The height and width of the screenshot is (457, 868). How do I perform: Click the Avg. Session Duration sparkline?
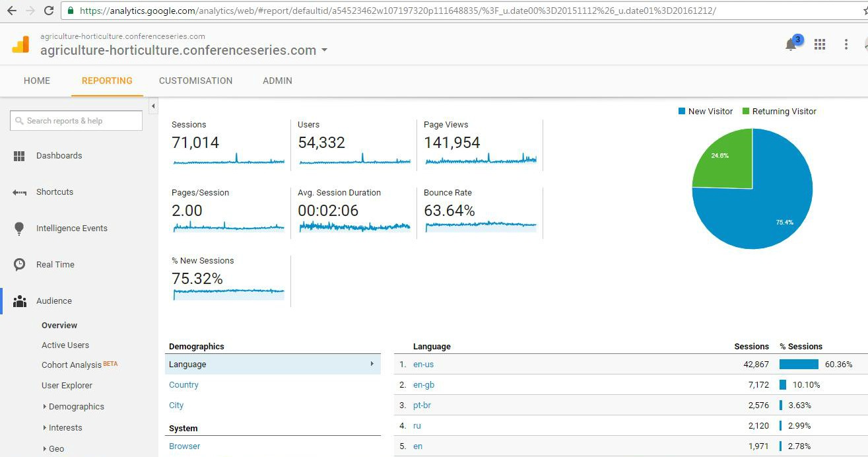pyautogui.click(x=354, y=227)
